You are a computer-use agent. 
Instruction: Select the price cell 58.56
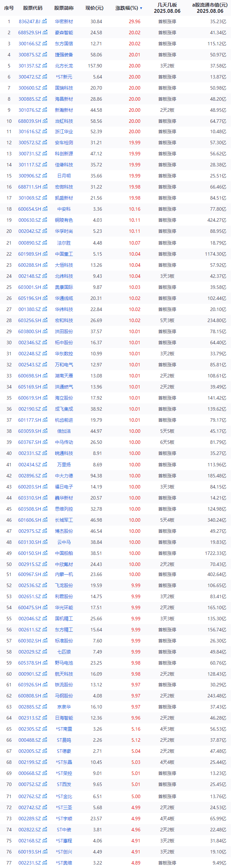coord(96,121)
